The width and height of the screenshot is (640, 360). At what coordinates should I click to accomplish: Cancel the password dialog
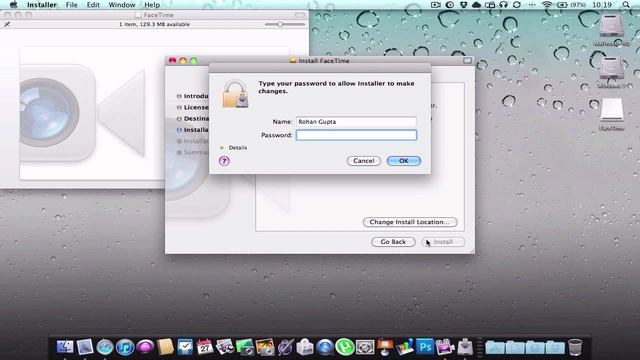pos(364,161)
